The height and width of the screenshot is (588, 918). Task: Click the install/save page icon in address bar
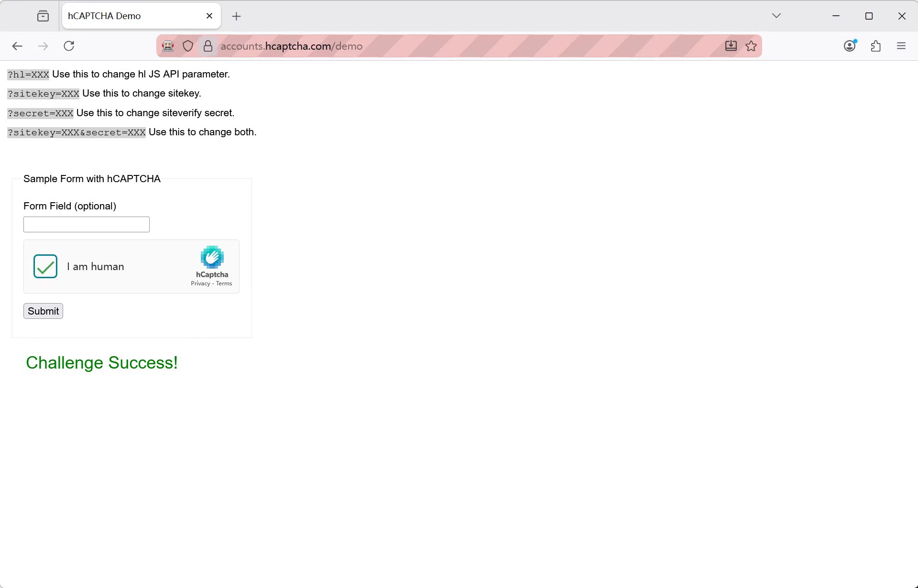click(x=731, y=46)
